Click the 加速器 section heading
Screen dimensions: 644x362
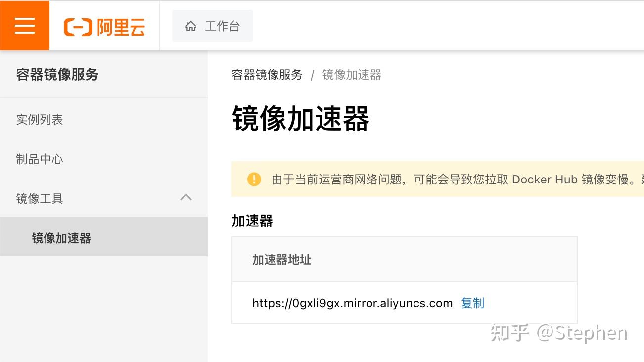(252, 221)
